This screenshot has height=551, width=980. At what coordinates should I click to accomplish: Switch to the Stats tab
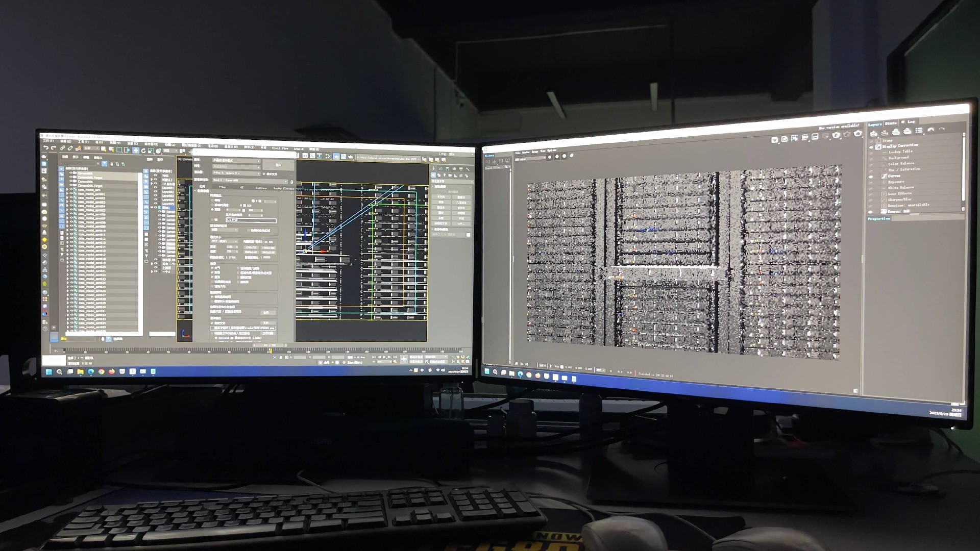tap(891, 123)
